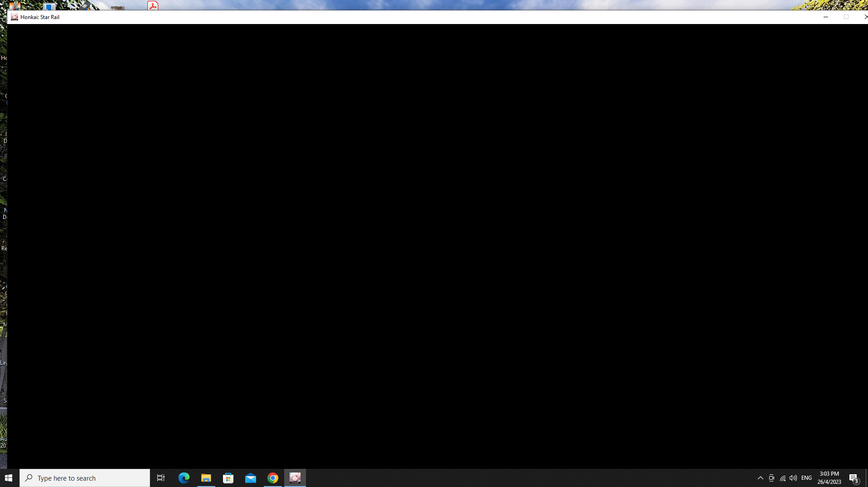Expand hidden icons in the system tray

click(761, 477)
